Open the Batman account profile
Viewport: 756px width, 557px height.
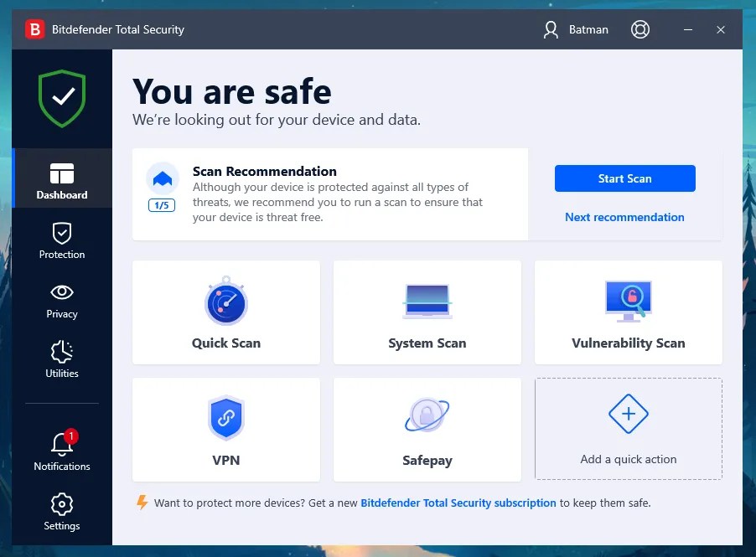point(576,29)
